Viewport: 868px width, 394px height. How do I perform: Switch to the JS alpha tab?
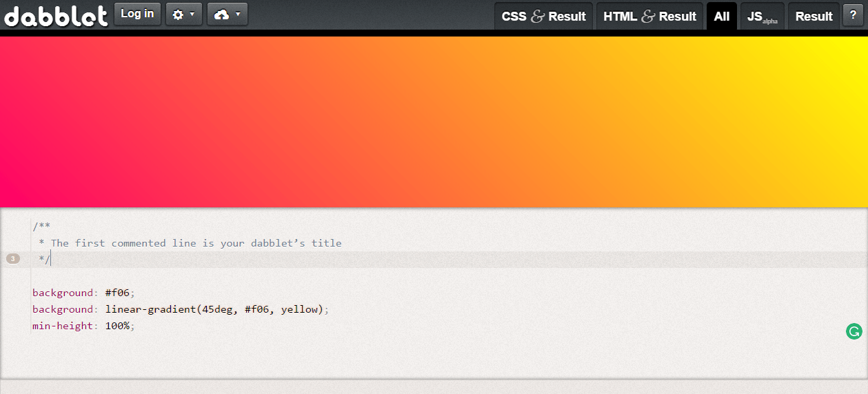pos(762,17)
